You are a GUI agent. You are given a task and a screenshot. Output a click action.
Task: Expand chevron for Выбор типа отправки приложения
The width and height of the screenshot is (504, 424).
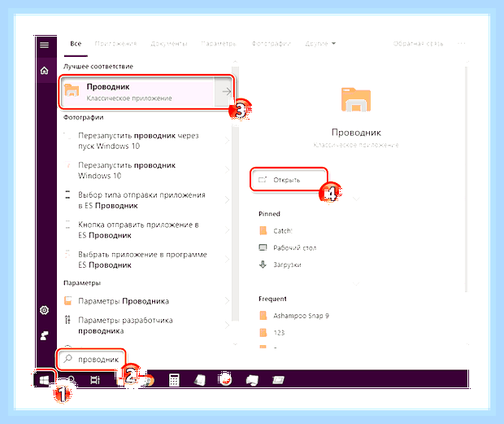point(227,199)
